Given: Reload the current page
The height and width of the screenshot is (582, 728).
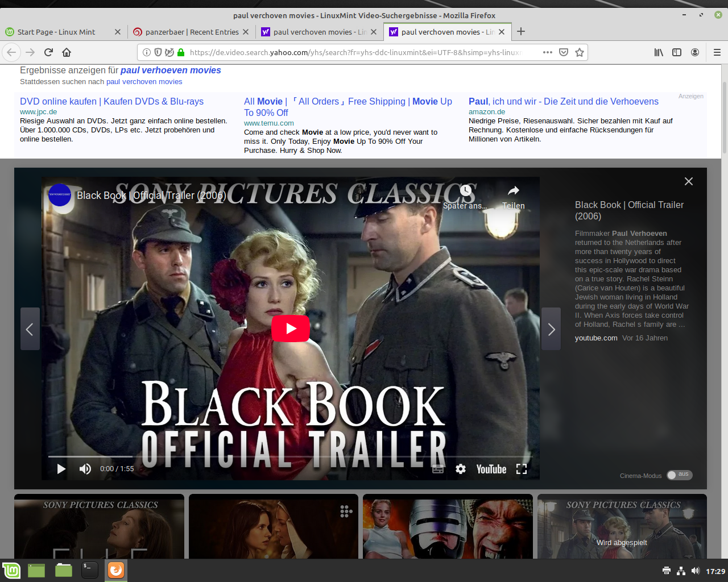Looking at the screenshot, I should (x=48, y=52).
